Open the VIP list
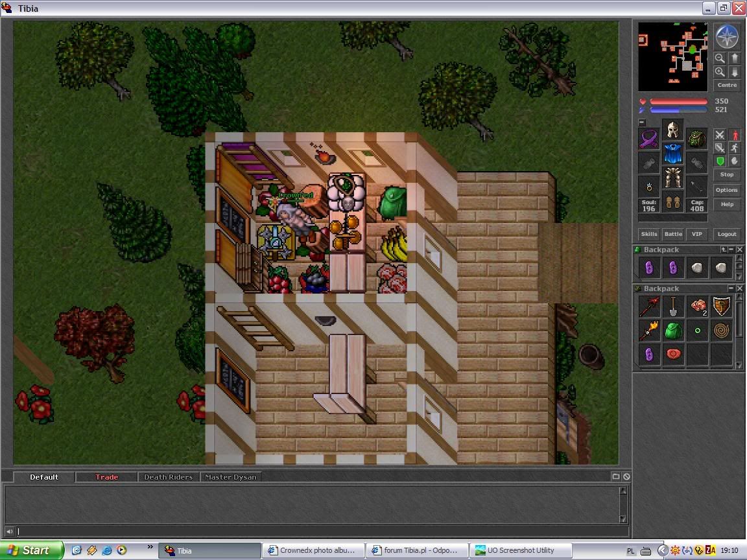The image size is (747, 560). [697, 234]
